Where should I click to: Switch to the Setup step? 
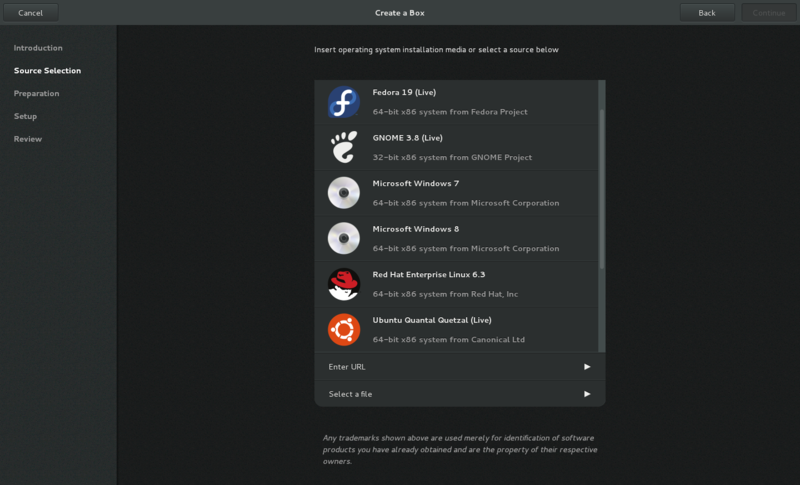click(25, 116)
